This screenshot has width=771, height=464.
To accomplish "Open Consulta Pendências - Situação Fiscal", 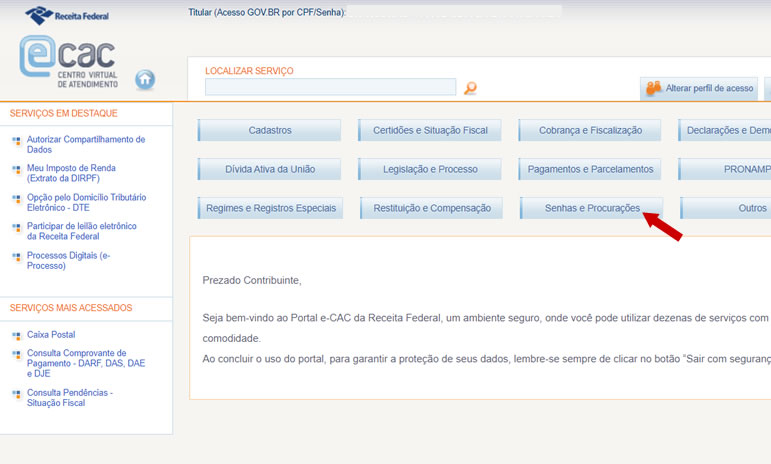I will tap(70, 398).
